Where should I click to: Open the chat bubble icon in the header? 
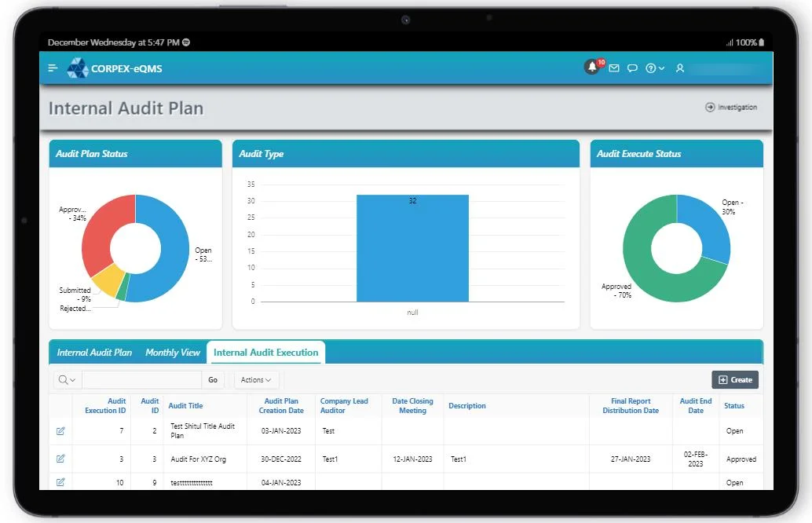coord(632,68)
